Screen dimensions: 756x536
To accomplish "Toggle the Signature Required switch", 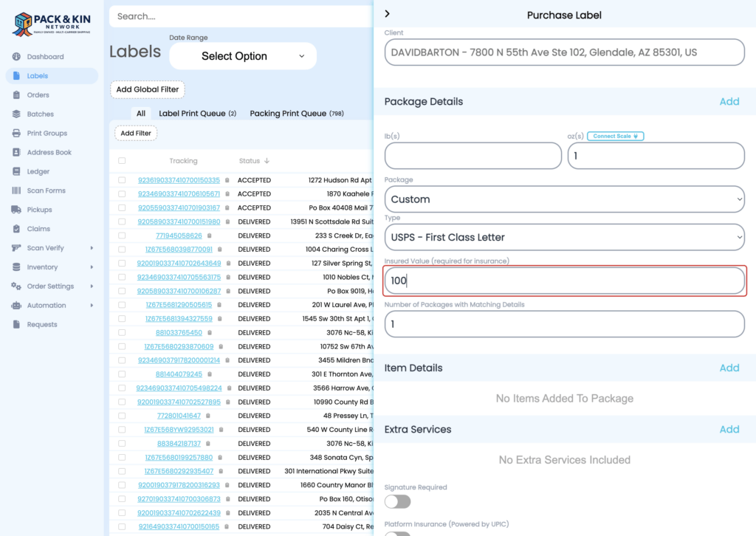I will [x=397, y=501].
